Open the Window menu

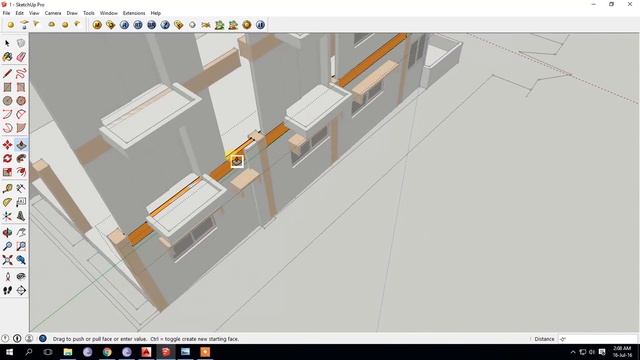(109, 13)
